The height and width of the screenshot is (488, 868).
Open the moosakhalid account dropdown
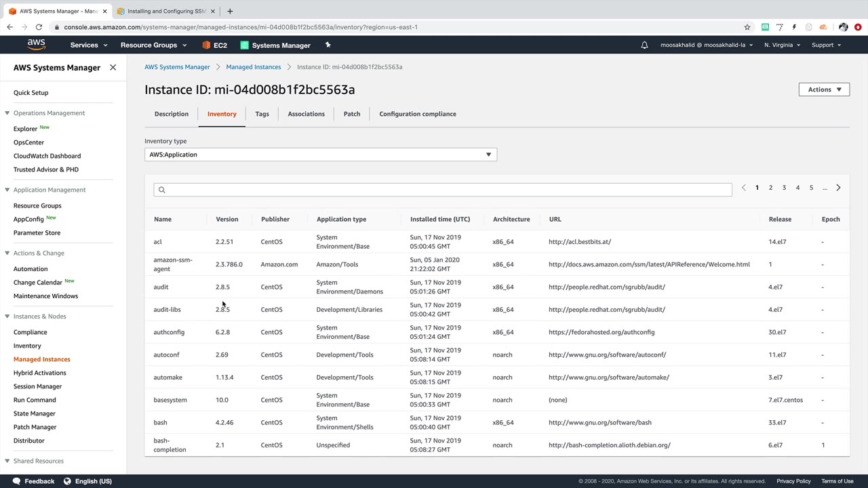[x=707, y=45]
